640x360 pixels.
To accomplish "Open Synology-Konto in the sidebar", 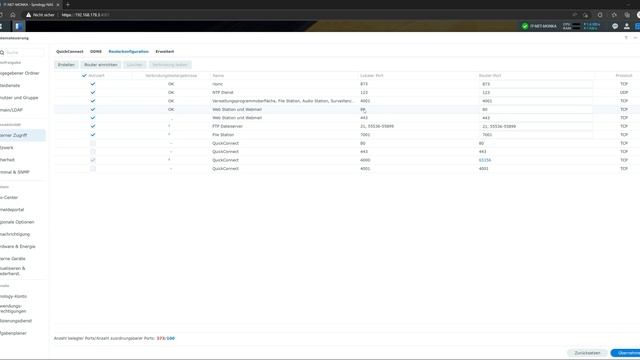I will 13,296.
